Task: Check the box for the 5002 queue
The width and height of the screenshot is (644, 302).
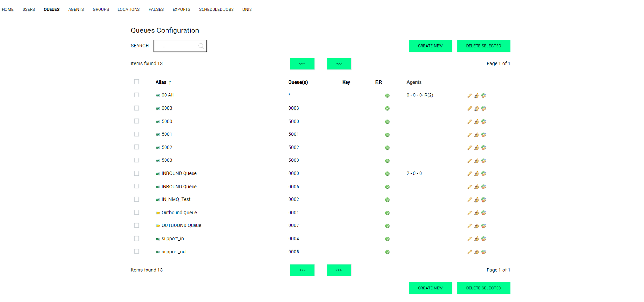Action: 137,147
